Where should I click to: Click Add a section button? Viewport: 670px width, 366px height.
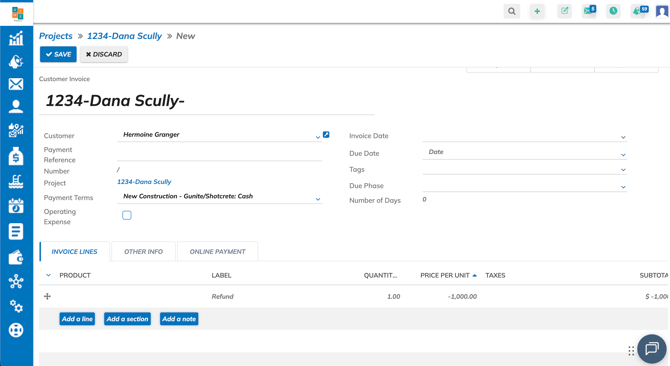coord(127,319)
